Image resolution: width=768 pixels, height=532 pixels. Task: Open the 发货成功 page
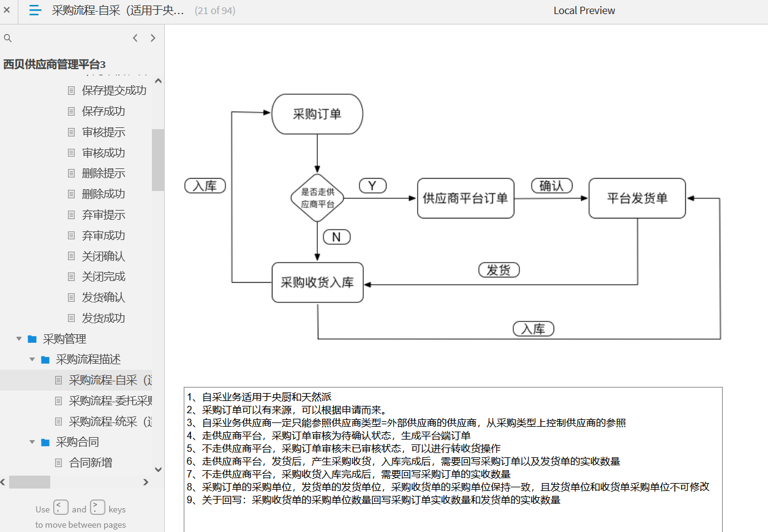tap(104, 318)
